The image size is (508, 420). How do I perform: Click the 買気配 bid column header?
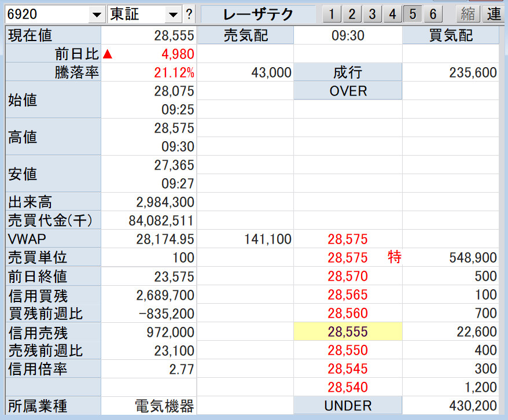(x=451, y=36)
